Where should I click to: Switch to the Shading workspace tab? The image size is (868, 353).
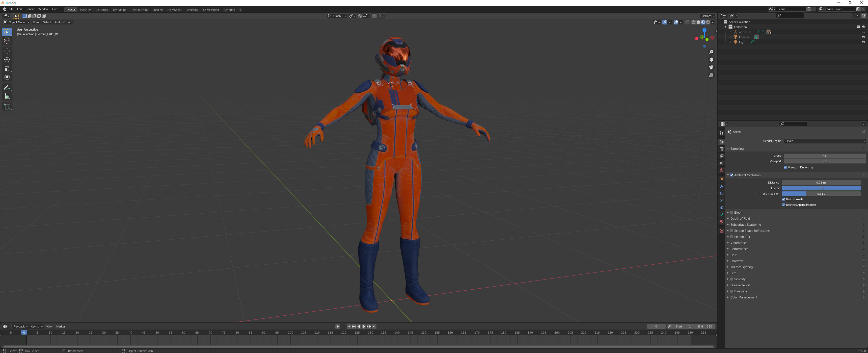pos(157,10)
